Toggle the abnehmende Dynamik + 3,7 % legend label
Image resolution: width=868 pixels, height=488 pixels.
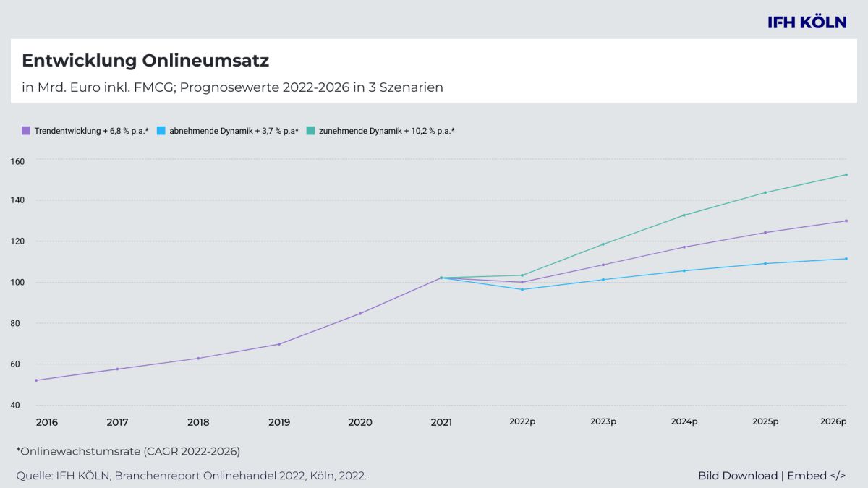234,131
